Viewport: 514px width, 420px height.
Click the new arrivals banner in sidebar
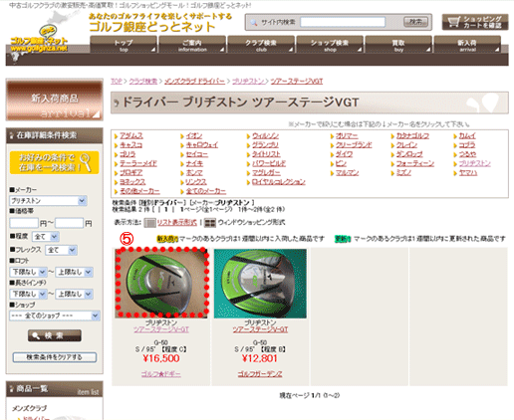pos(55,100)
